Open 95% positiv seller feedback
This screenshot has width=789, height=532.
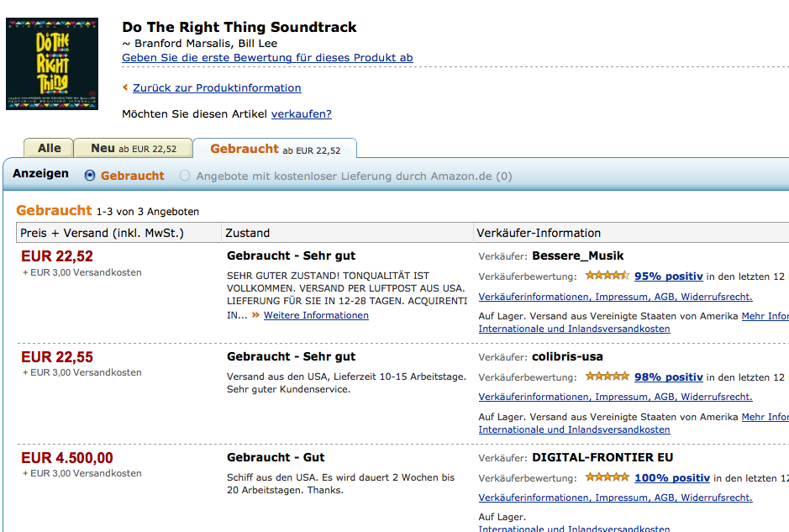pyautogui.click(x=668, y=276)
